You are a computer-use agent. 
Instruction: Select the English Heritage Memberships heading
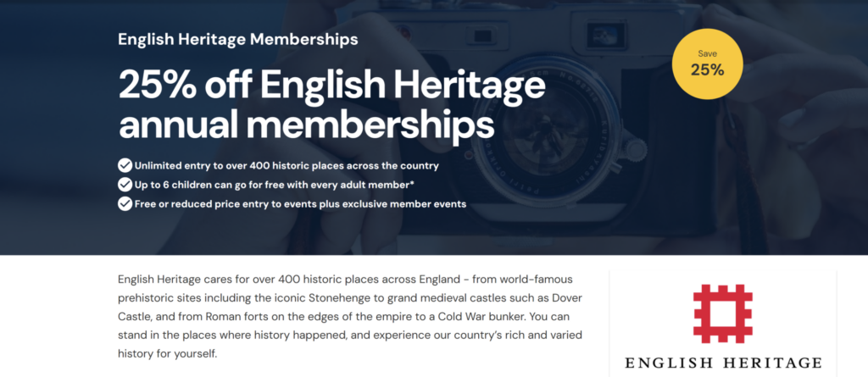coord(238,39)
